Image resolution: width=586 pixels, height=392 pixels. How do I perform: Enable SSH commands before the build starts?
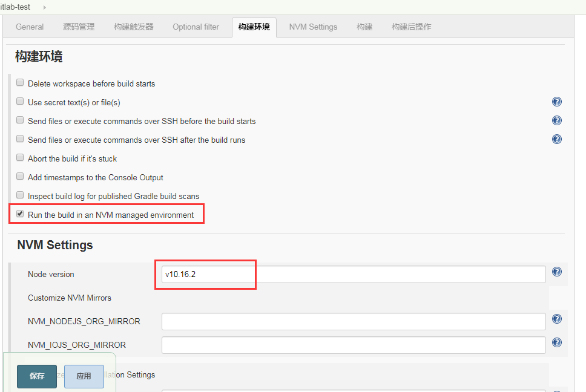pos(20,120)
